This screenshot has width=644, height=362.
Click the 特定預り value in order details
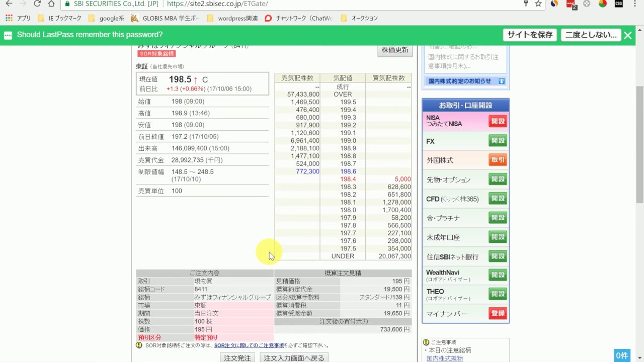206,337
